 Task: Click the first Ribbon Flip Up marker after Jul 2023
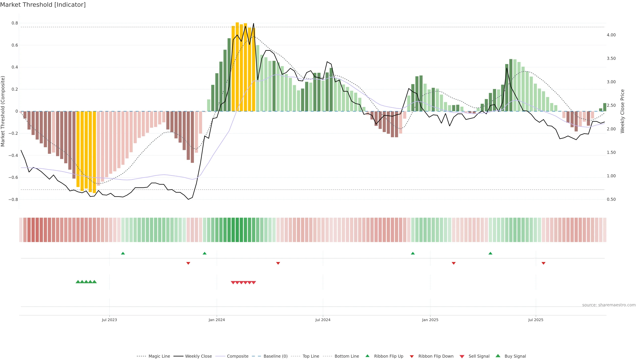click(x=123, y=253)
